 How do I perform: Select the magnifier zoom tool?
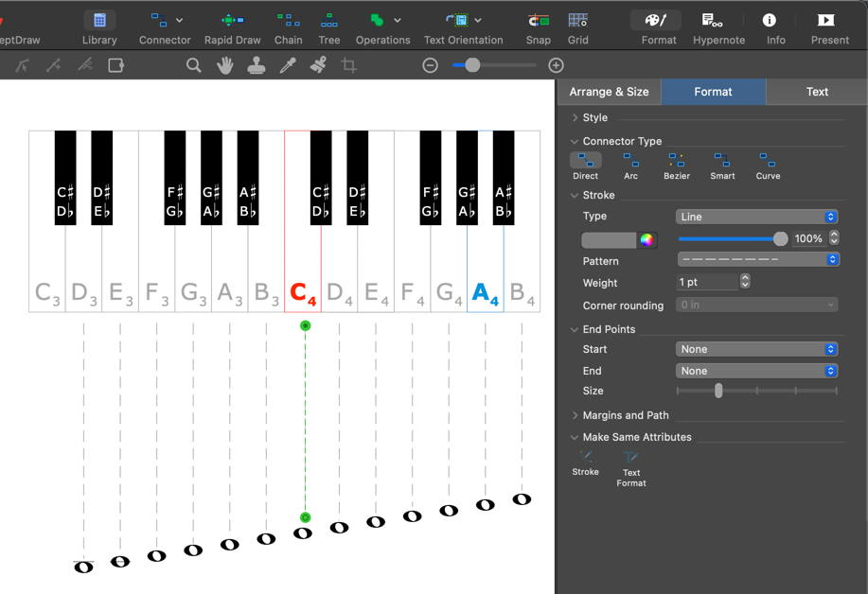[x=193, y=65]
